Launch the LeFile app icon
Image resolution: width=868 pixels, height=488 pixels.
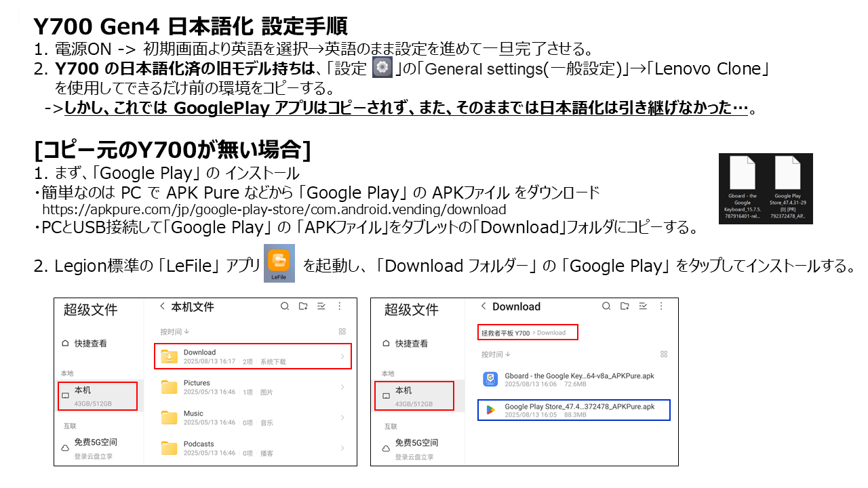click(x=279, y=263)
